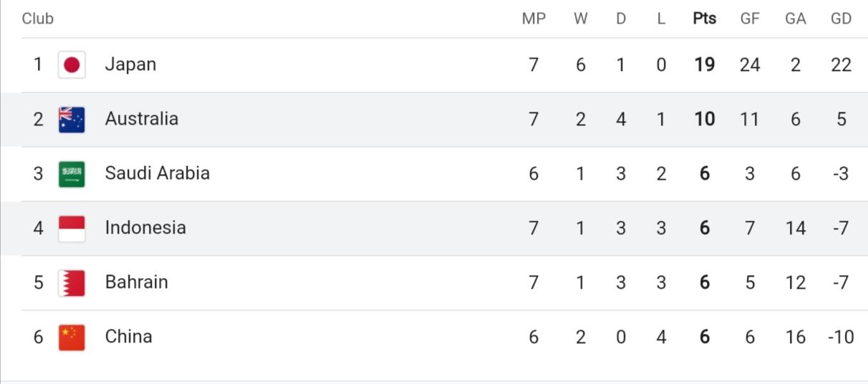Click the Japan flag icon
The width and height of the screenshot is (868, 384).
point(72,65)
